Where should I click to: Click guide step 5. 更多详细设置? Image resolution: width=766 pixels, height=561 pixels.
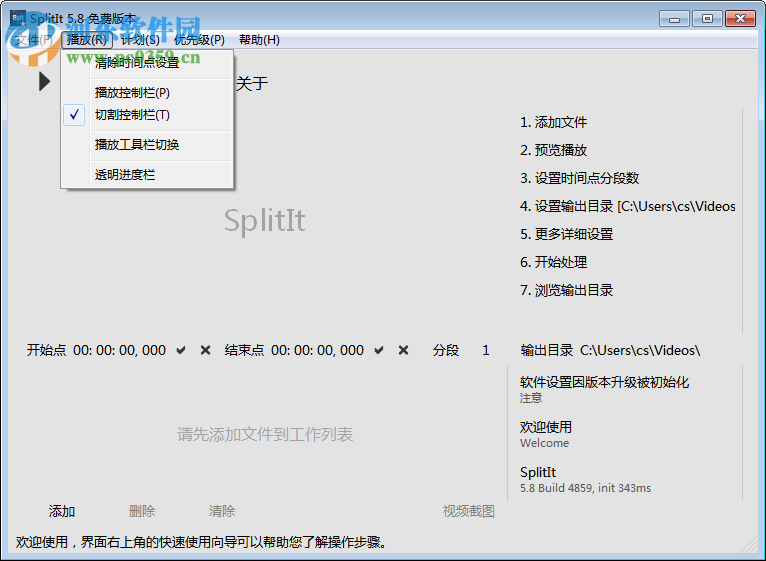click(x=567, y=234)
